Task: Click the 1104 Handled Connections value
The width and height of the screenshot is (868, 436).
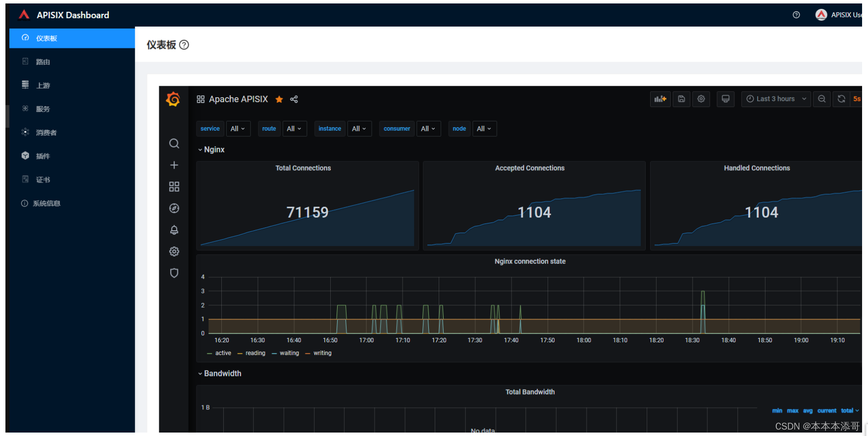Action: click(762, 212)
